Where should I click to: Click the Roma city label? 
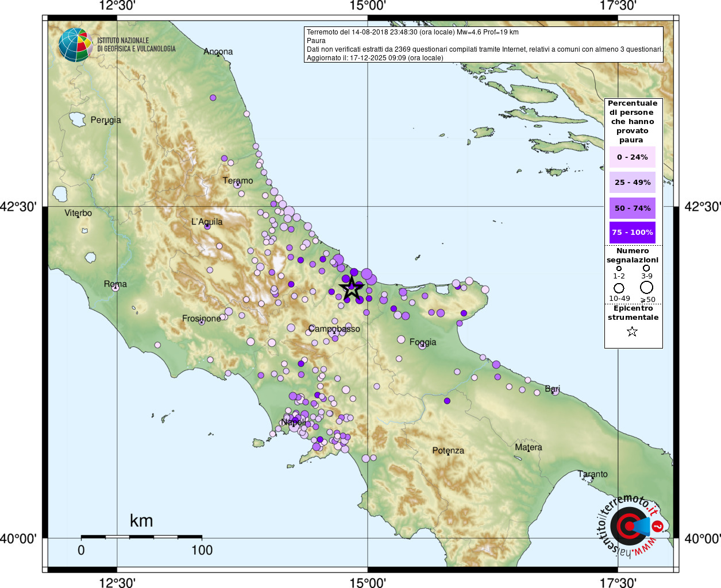(x=115, y=284)
